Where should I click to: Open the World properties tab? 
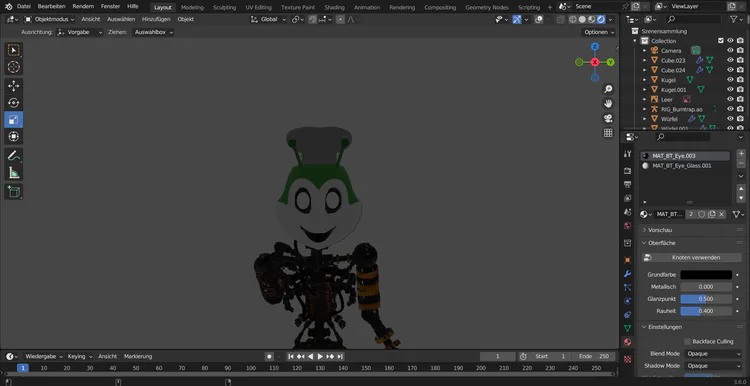(628, 225)
